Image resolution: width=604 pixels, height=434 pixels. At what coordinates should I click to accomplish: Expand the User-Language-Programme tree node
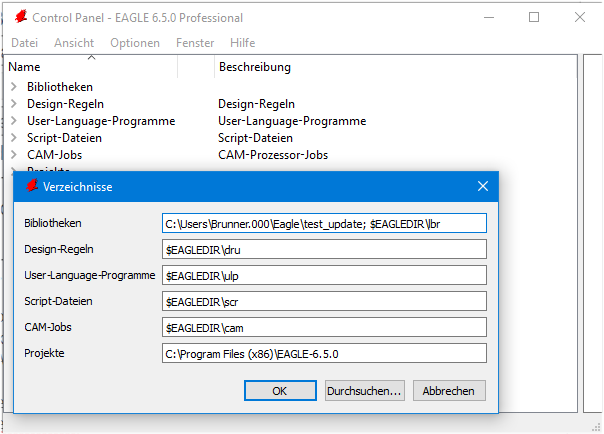[x=14, y=121]
